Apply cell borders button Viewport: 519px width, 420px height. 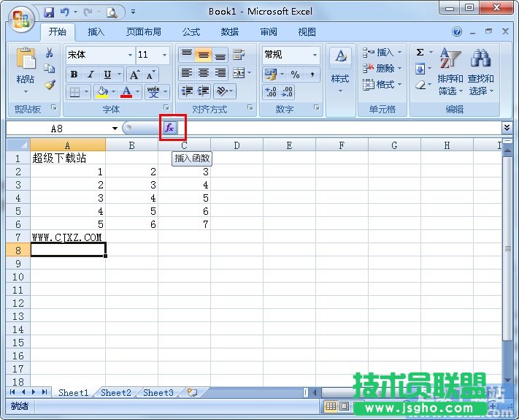[74, 91]
